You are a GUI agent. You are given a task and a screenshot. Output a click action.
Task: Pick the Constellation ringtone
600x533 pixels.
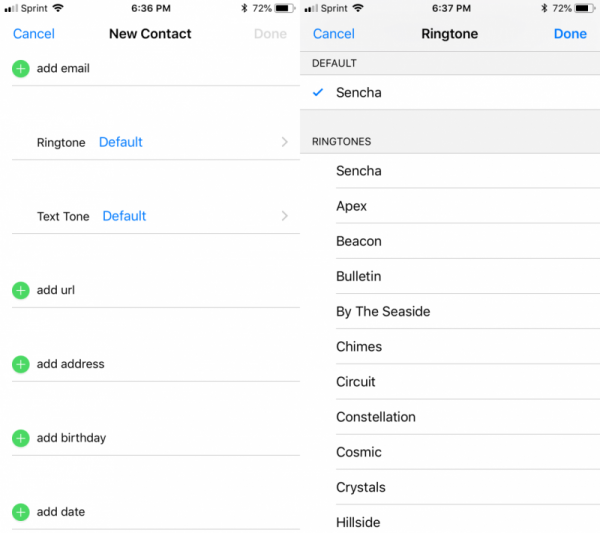coord(376,417)
